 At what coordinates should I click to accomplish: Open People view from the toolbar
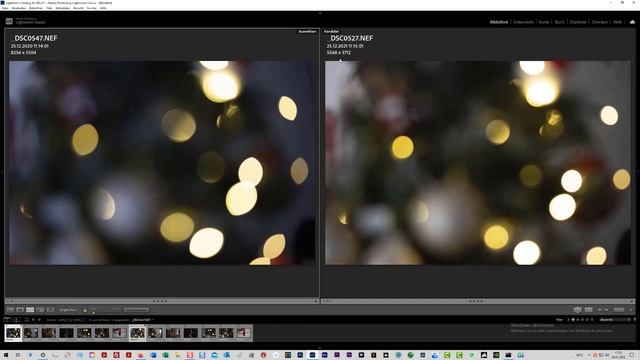coord(50,310)
